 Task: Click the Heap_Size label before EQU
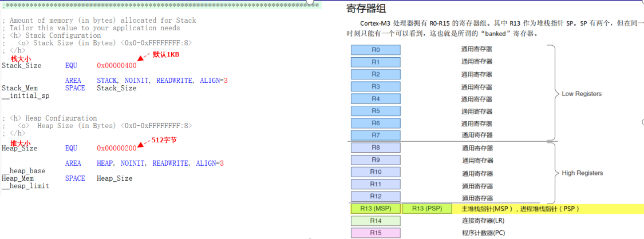[x=19, y=149]
